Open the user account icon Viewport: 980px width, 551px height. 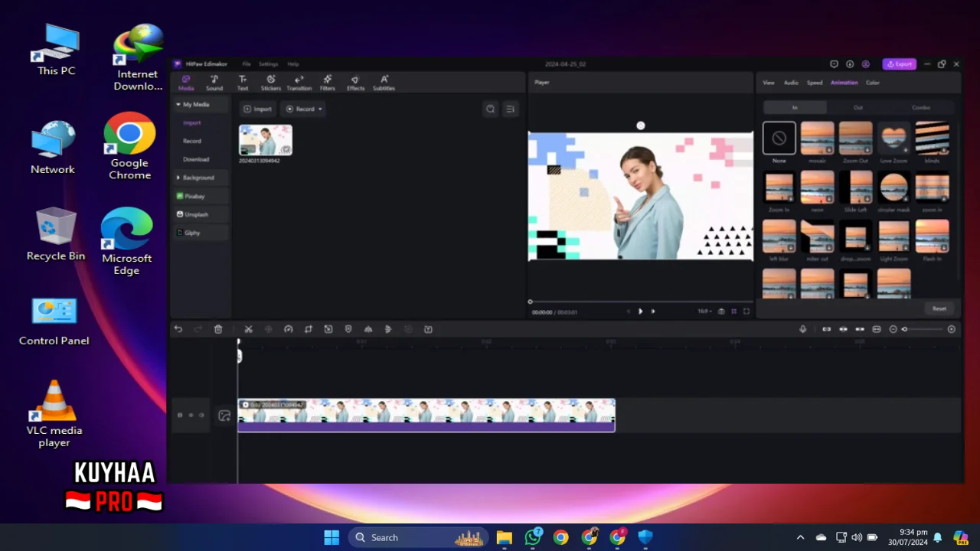[866, 64]
